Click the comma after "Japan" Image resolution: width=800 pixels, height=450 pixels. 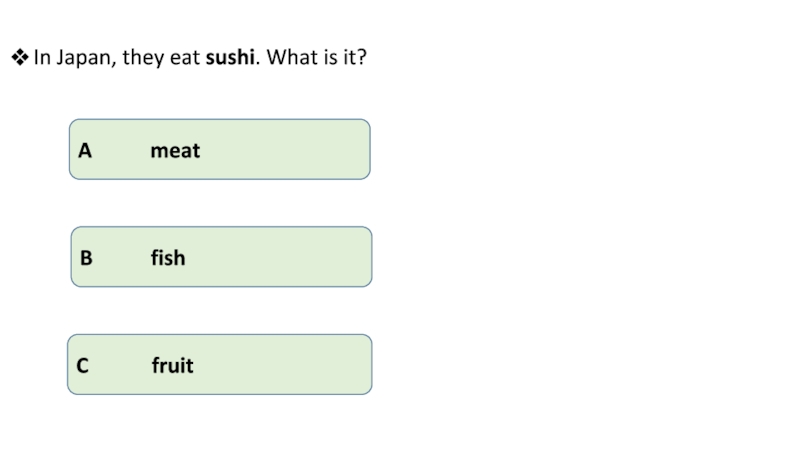point(114,64)
